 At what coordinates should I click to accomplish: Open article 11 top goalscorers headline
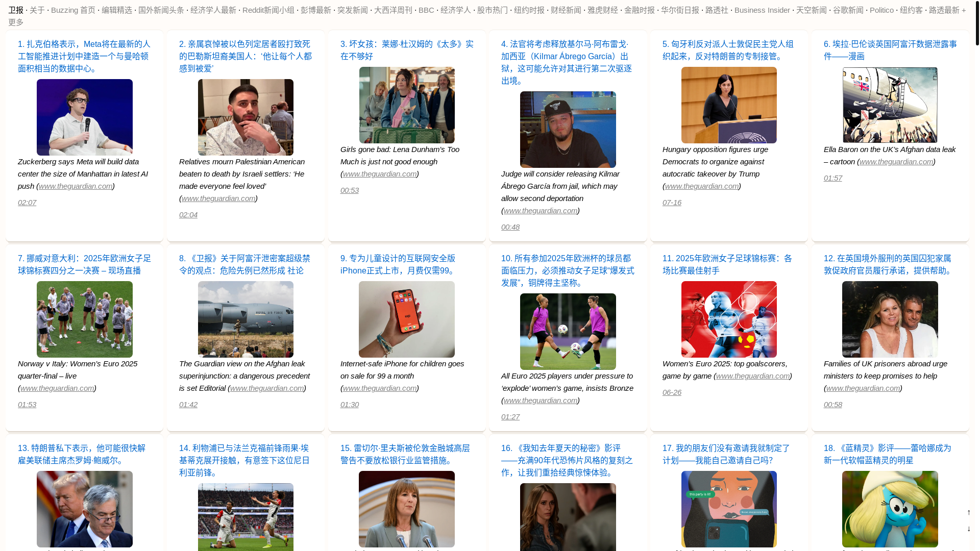pyautogui.click(x=727, y=264)
